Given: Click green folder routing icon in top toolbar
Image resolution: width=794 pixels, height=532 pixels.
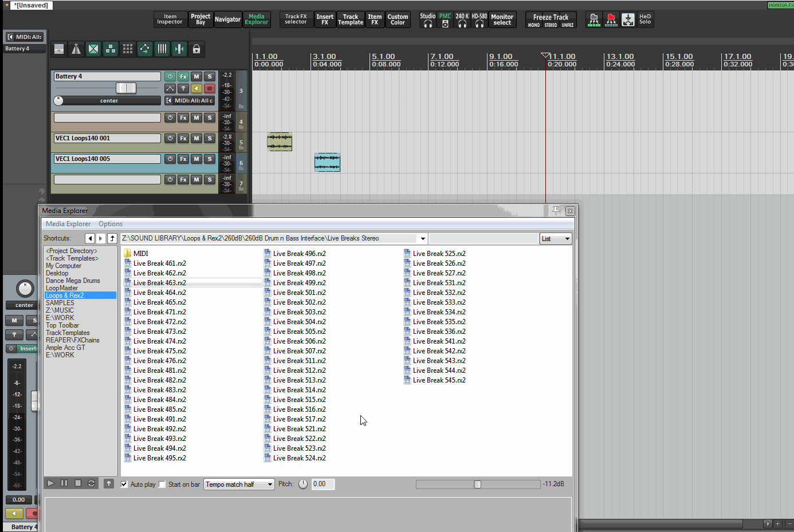Looking at the screenshot, I should (x=594, y=20).
